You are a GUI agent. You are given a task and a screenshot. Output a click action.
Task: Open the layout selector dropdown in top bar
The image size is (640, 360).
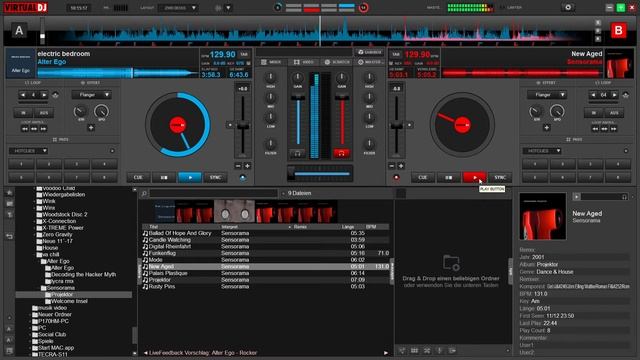pos(178,8)
